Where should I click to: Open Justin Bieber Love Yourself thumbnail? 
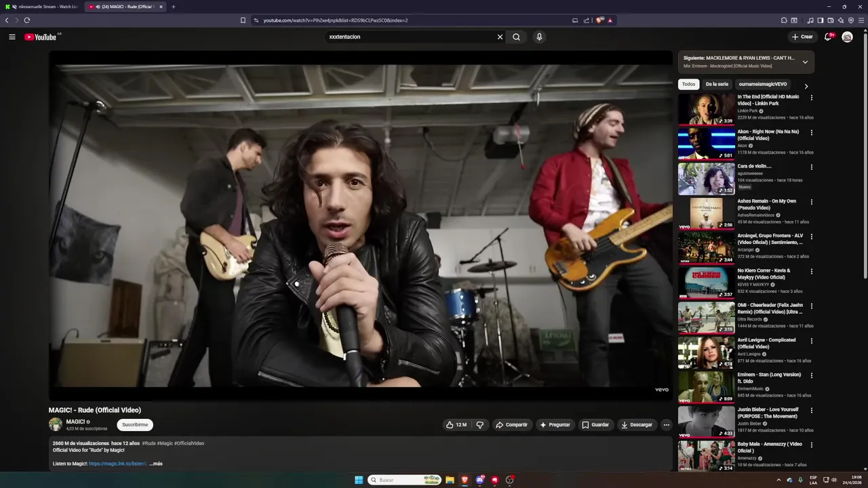tap(706, 422)
